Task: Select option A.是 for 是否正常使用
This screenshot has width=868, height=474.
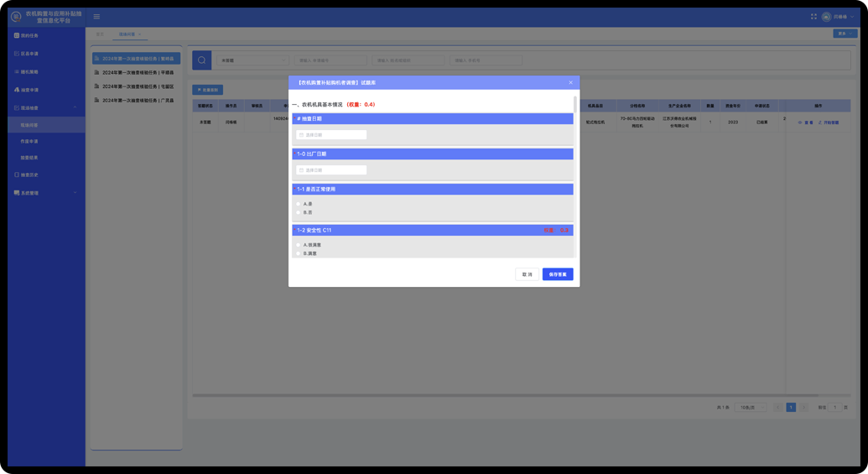Action: [x=298, y=204]
